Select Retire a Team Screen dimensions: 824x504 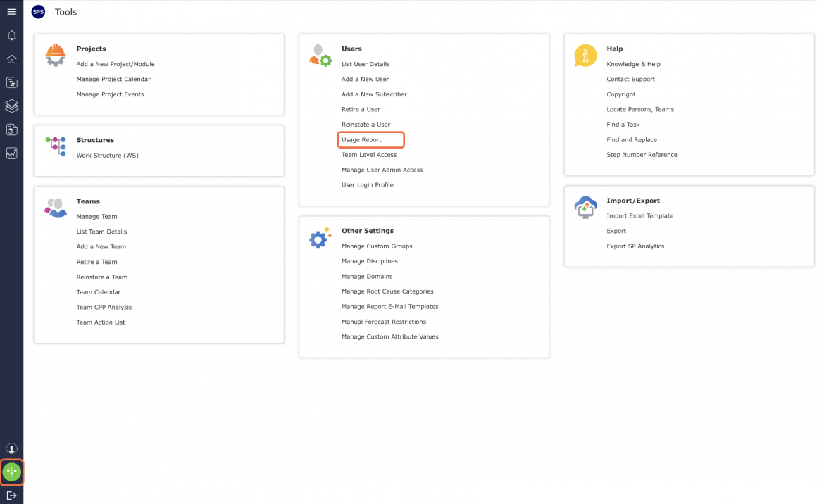click(97, 262)
